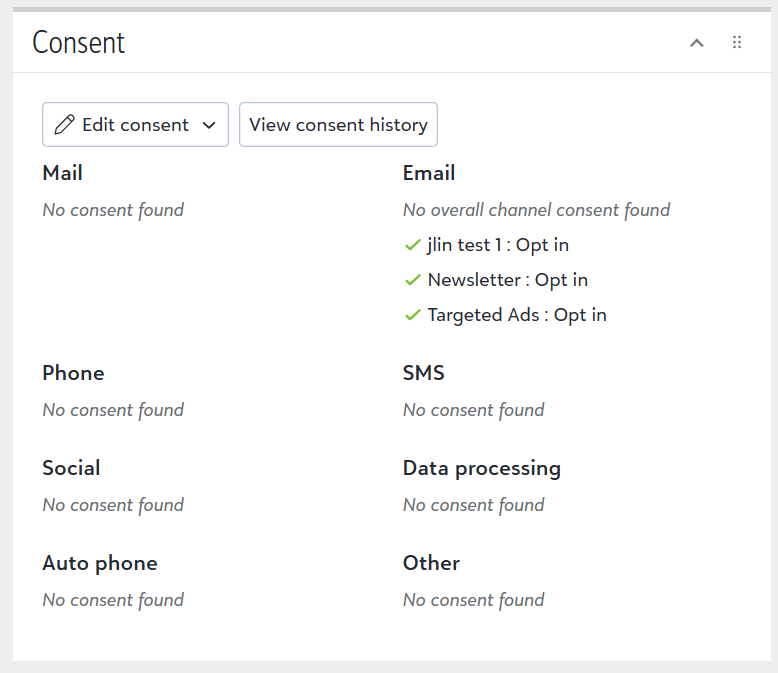Click the Data processing heading
Image resolution: width=778 pixels, height=673 pixels.
481,468
